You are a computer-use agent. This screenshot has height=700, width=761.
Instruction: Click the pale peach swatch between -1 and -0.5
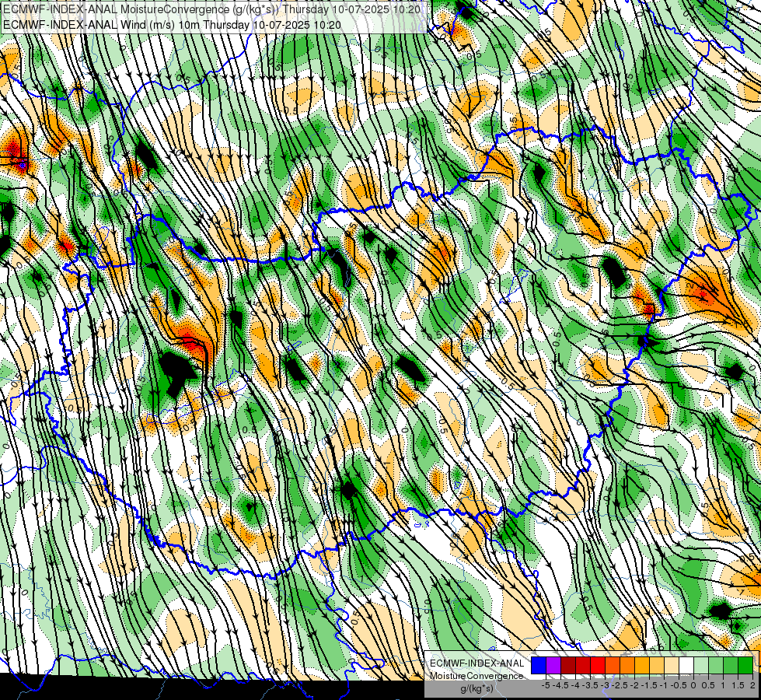672,666
